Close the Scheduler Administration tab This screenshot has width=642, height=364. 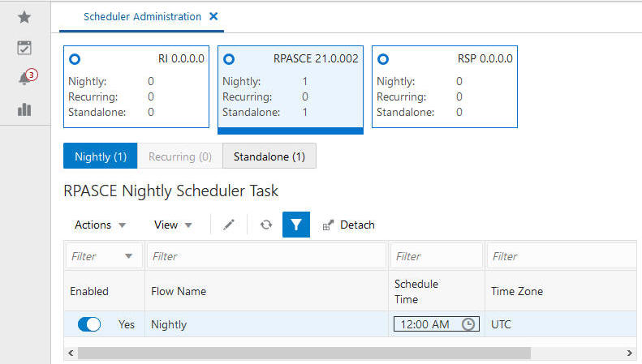point(213,16)
